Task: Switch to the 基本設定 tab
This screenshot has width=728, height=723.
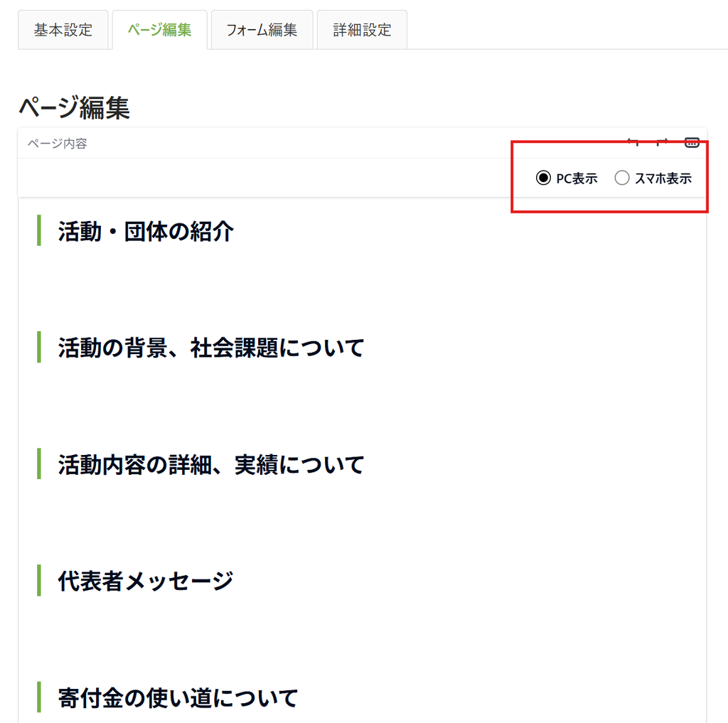Action: click(63, 30)
